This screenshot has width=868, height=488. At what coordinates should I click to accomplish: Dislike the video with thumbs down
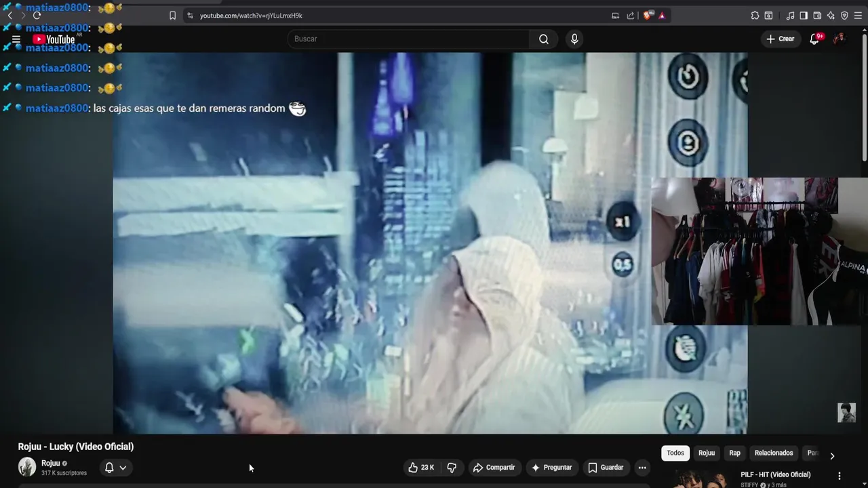[x=452, y=468]
